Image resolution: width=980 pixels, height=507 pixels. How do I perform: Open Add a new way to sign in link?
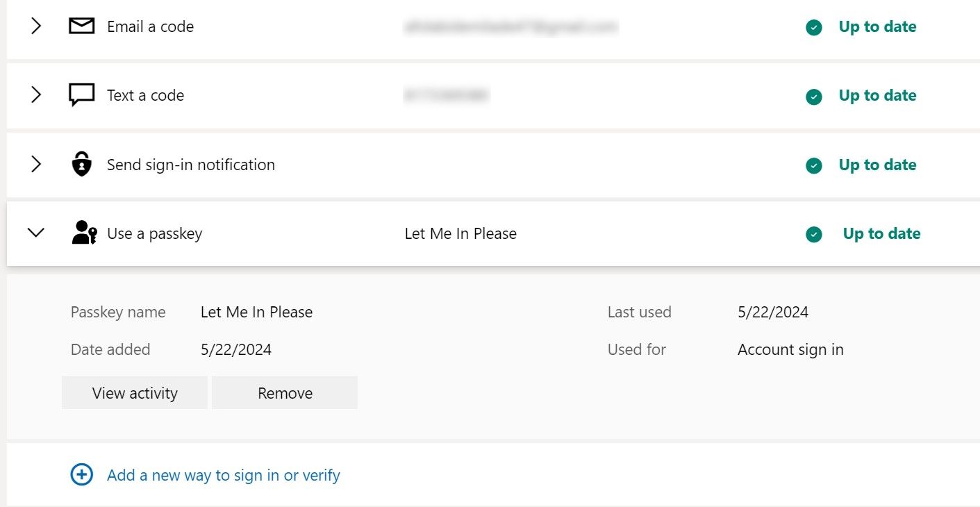pyautogui.click(x=223, y=475)
